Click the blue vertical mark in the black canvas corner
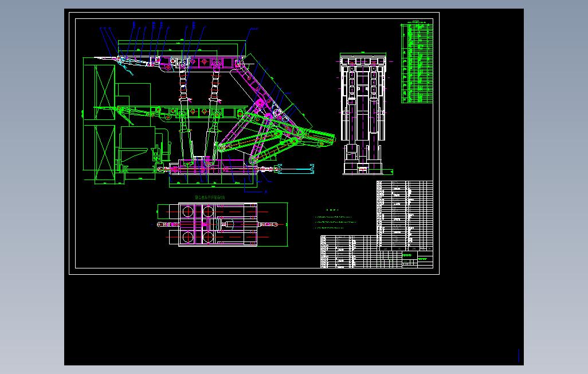Screen dimensions: 588x374 pos(519,355)
